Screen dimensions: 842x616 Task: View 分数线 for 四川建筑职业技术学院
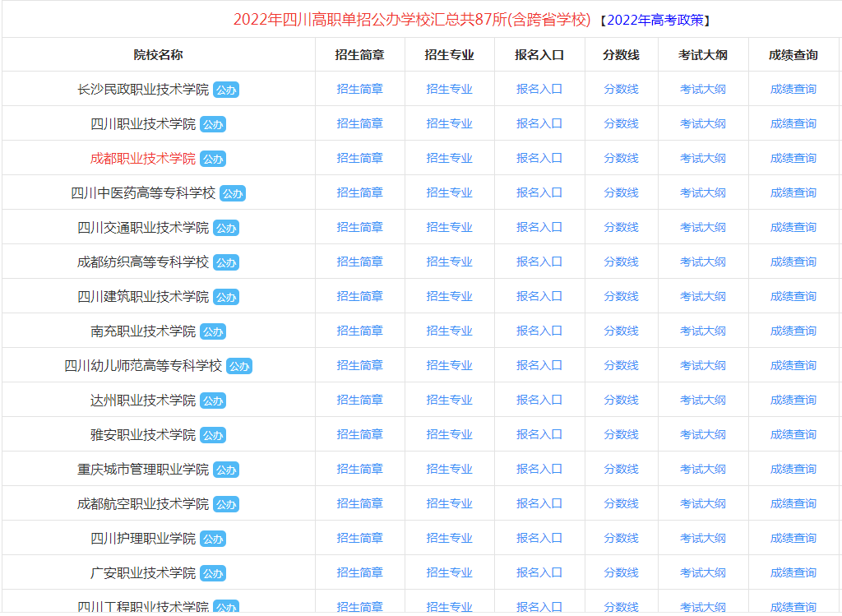[622, 296]
